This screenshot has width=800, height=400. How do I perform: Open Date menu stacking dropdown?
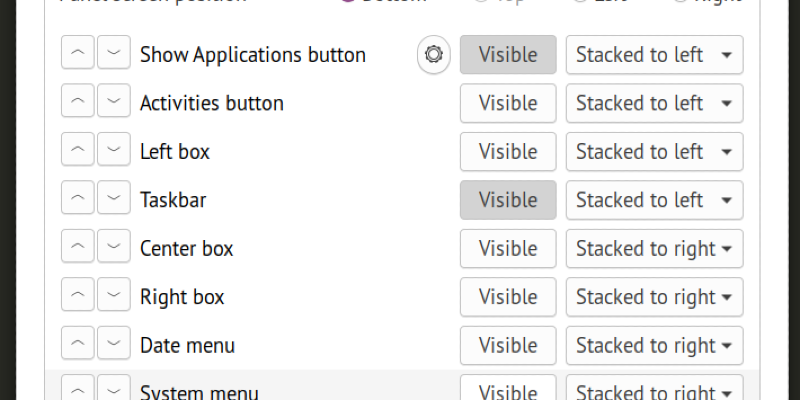point(654,345)
